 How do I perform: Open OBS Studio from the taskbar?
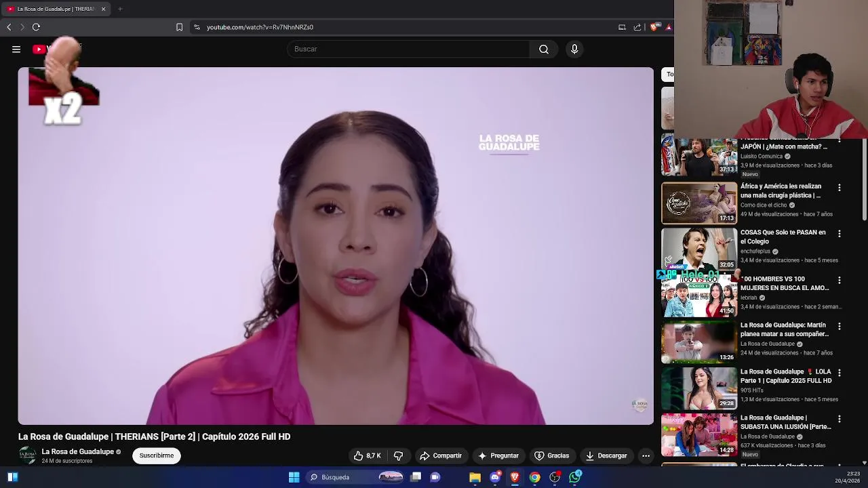pyautogui.click(x=555, y=477)
